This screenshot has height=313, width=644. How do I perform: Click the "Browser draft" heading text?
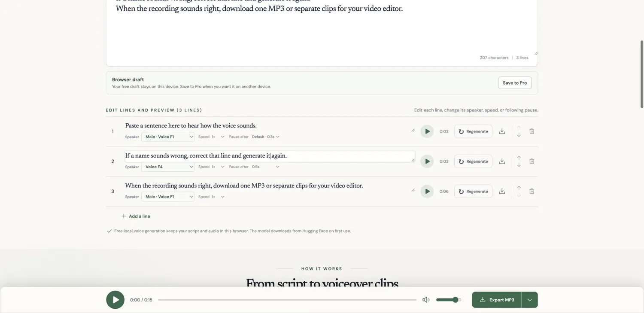coord(128,79)
